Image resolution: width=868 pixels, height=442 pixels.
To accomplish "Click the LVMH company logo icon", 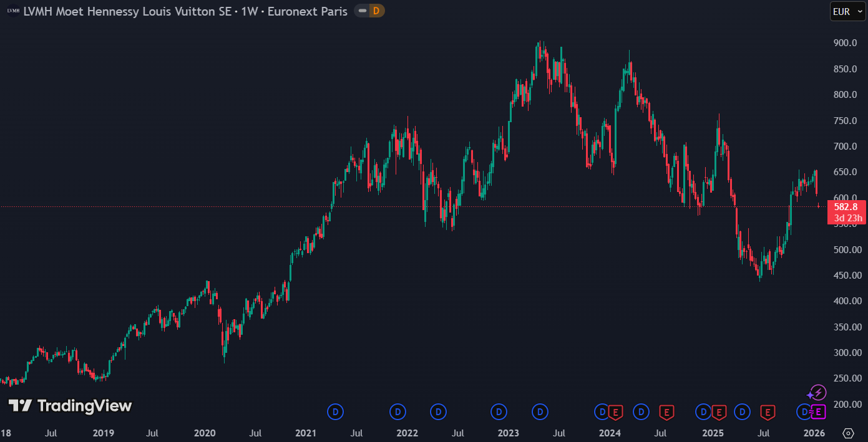I will pyautogui.click(x=13, y=11).
